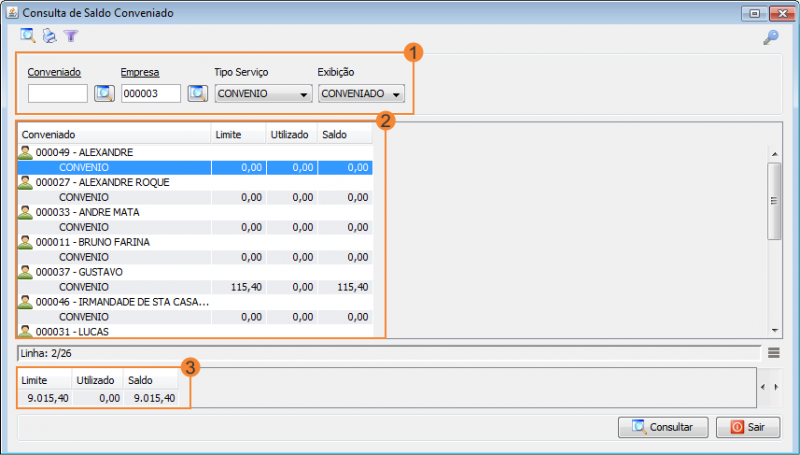Click the user icon beside 000049 - ALEXANDRE
The height and width of the screenshot is (455, 800).
tap(26, 153)
